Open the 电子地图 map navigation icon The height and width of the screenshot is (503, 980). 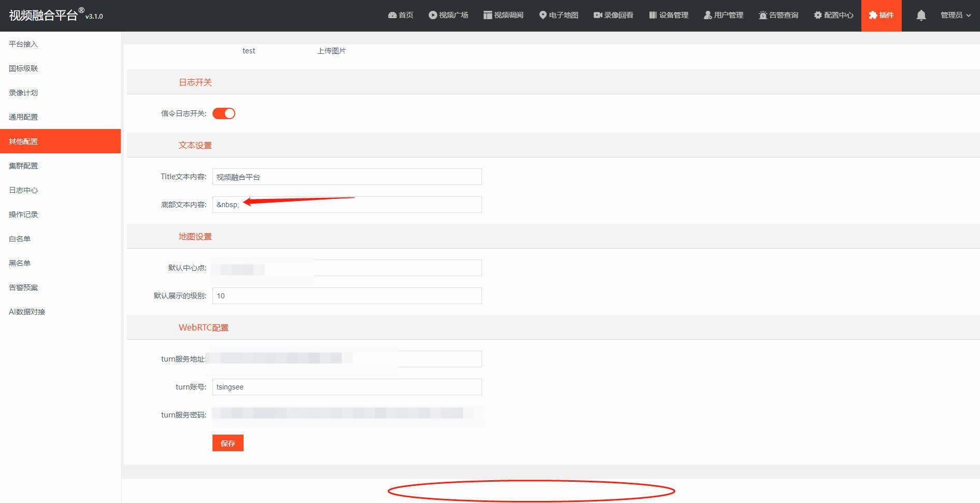pos(558,15)
